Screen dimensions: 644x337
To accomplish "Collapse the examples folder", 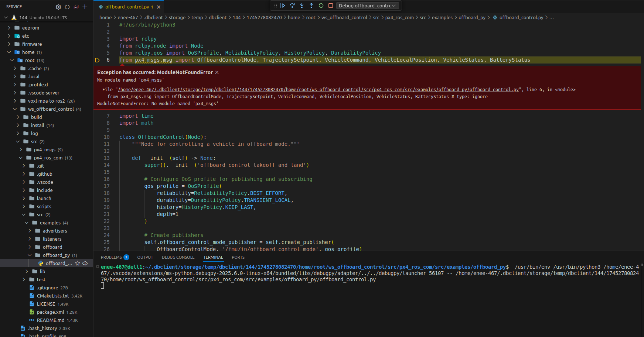I will pos(27,223).
